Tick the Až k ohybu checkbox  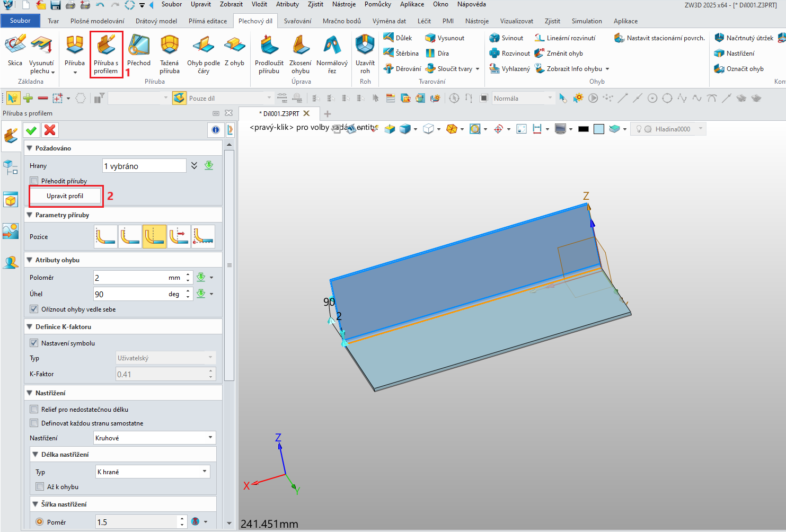(x=40, y=486)
